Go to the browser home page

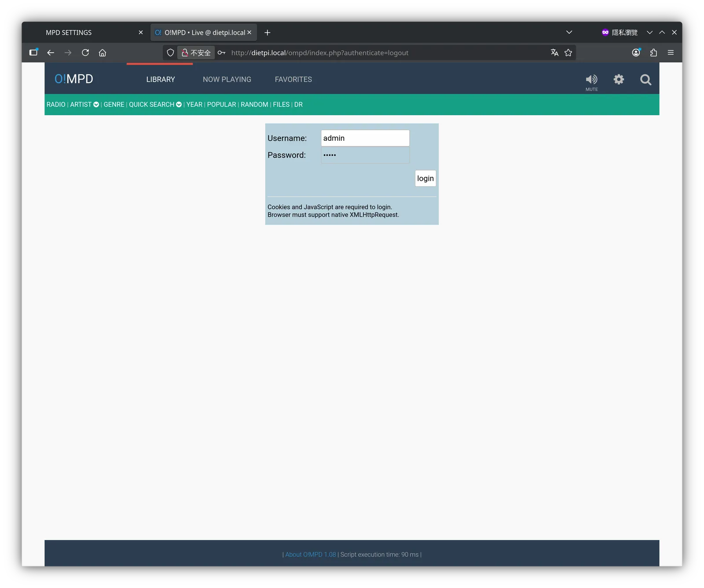click(103, 53)
